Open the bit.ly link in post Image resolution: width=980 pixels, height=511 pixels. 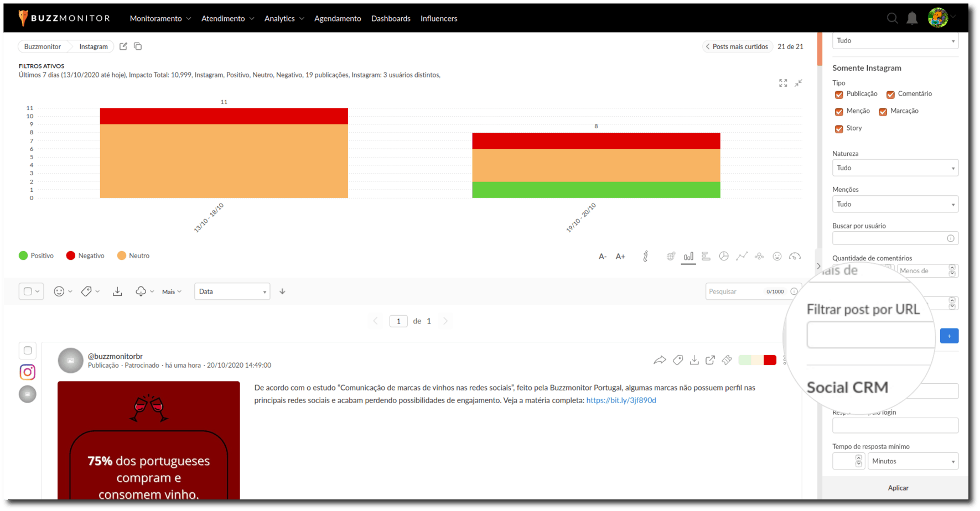coord(621,400)
